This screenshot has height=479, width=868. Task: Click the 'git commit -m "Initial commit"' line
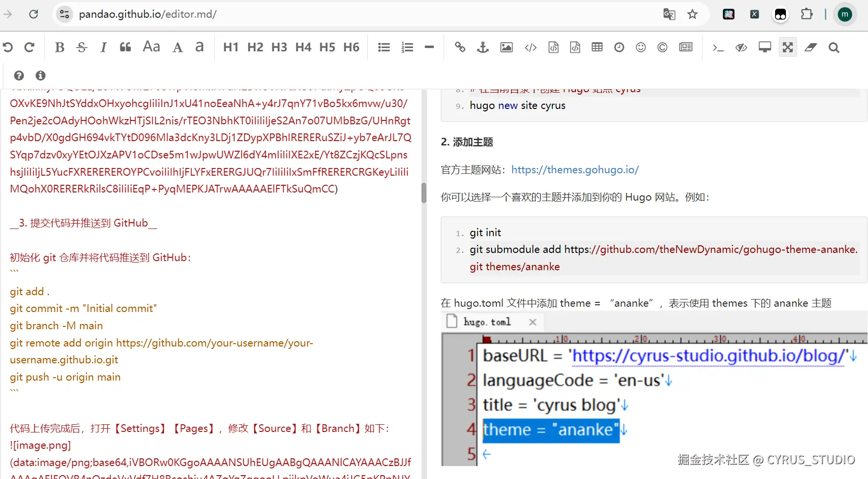(83, 308)
